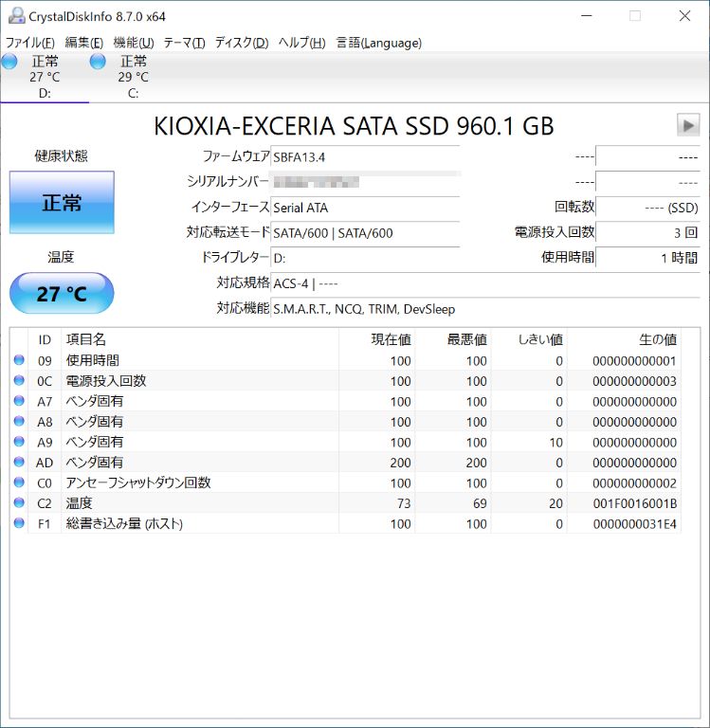
Task: Click status dot for ID C0 row
Action: (19, 482)
